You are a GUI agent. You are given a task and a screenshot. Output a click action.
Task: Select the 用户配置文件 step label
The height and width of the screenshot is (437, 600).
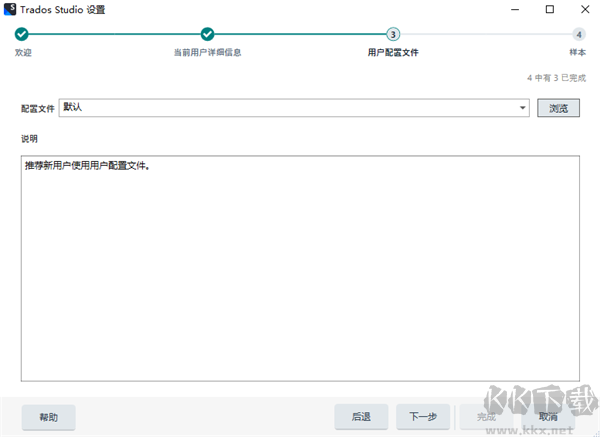point(393,52)
